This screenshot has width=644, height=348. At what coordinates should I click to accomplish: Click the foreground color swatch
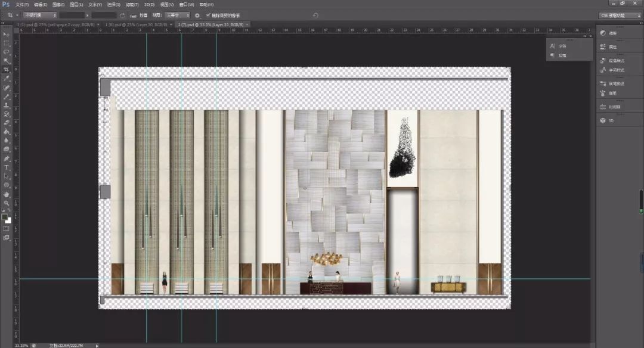5,217
